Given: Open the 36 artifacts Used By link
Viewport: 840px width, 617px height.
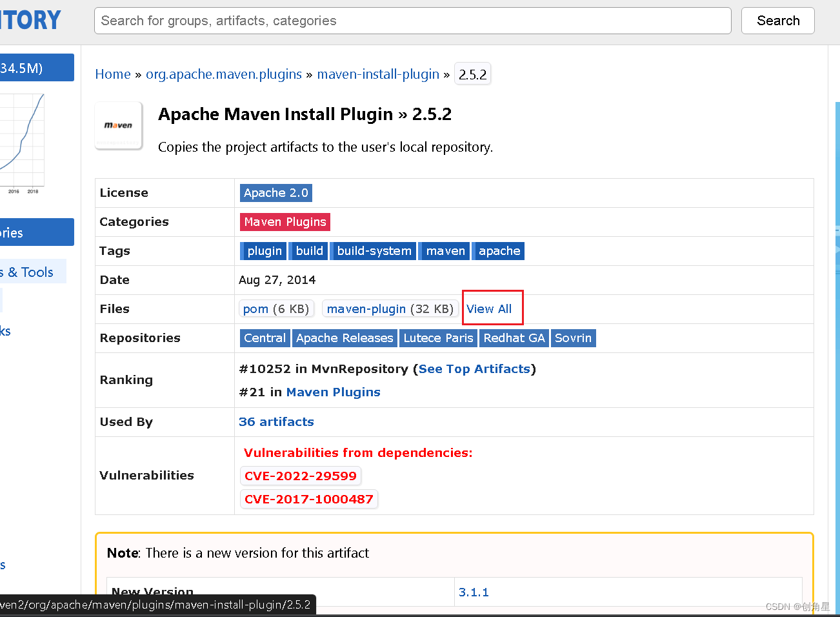Looking at the screenshot, I should pyautogui.click(x=276, y=421).
